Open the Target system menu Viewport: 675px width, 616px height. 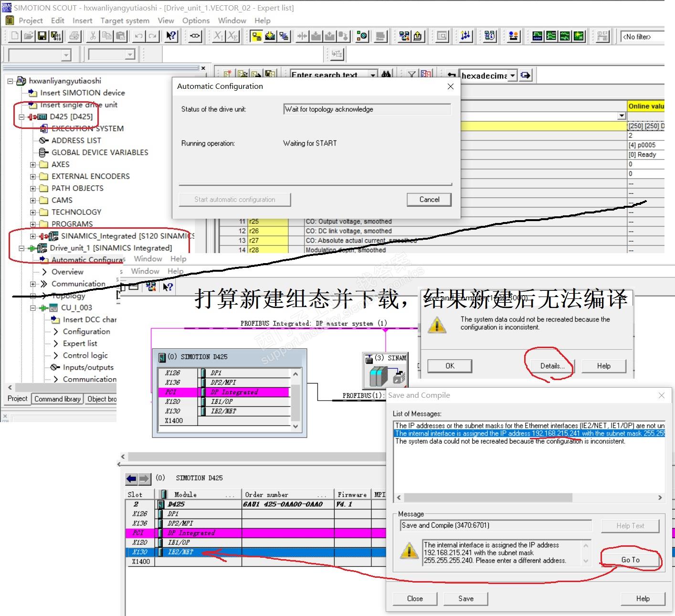tap(125, 21)
